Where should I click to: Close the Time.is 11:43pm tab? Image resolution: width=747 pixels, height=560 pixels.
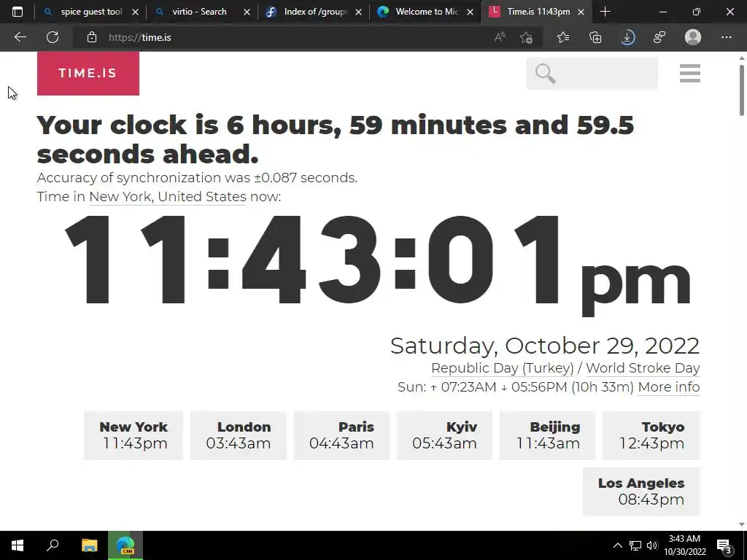coord(581,12)
